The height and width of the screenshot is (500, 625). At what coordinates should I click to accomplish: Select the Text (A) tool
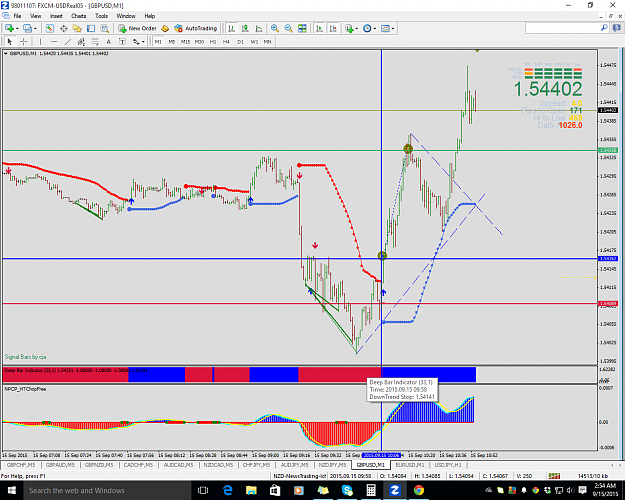click(108, 41)
